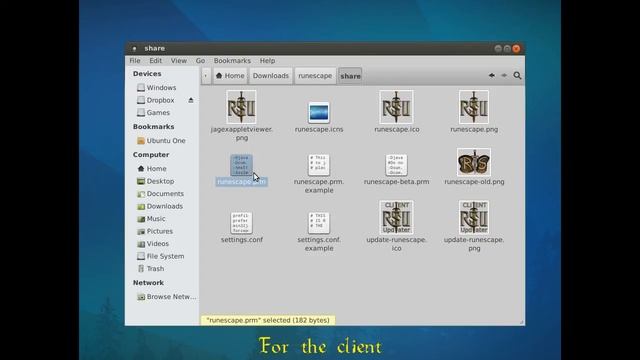
Task: Open the Windows device in sidebar
Action: (157, 88)
